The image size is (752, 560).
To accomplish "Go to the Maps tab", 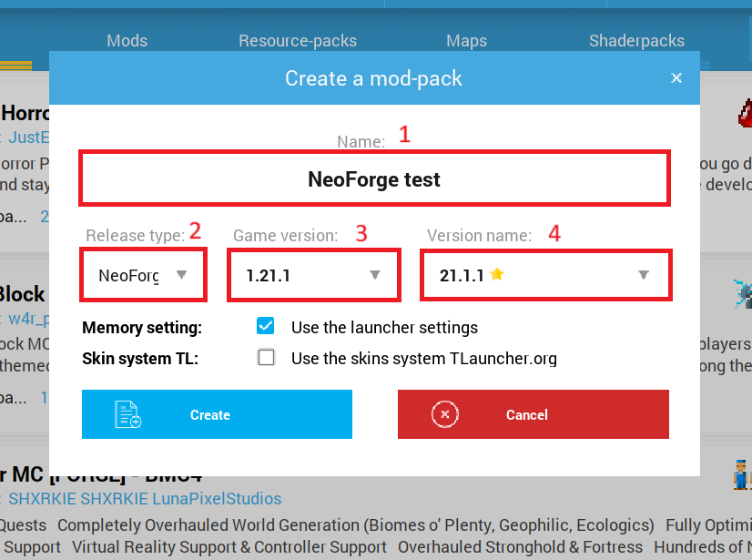I will (466, 41).
